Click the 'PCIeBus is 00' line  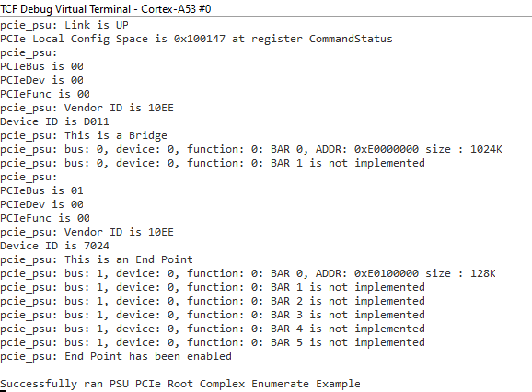tap(41, 66)
